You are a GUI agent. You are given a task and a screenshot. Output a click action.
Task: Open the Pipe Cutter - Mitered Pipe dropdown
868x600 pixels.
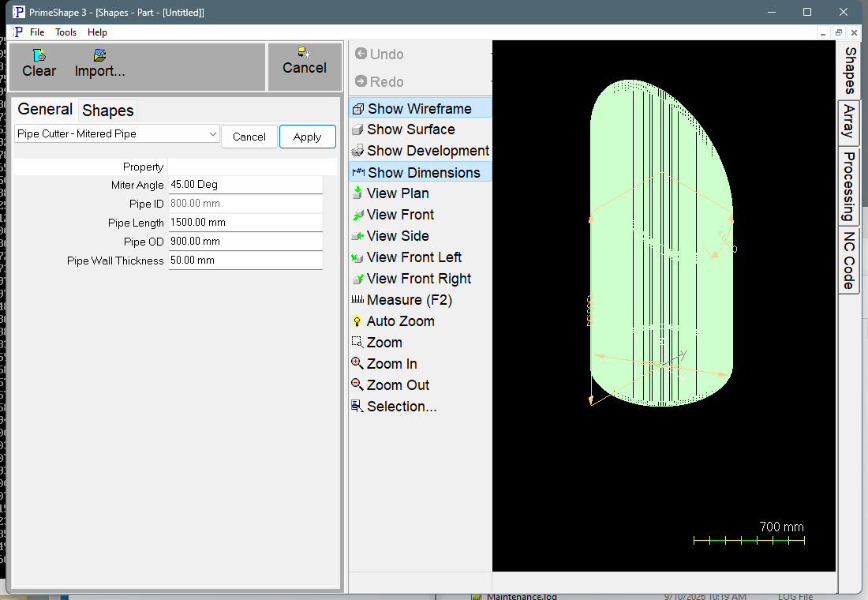pos(117,134)
